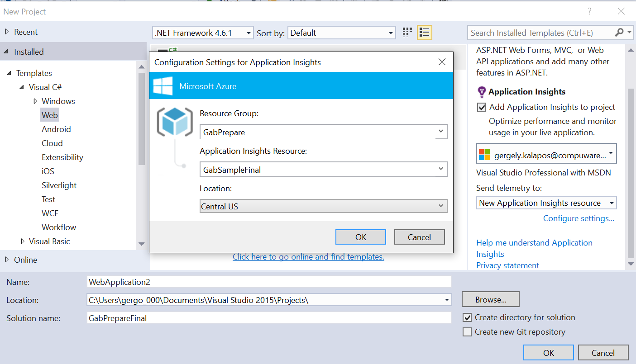Select the iOS template category
636x364 pixels.
[x=48, y=171]
